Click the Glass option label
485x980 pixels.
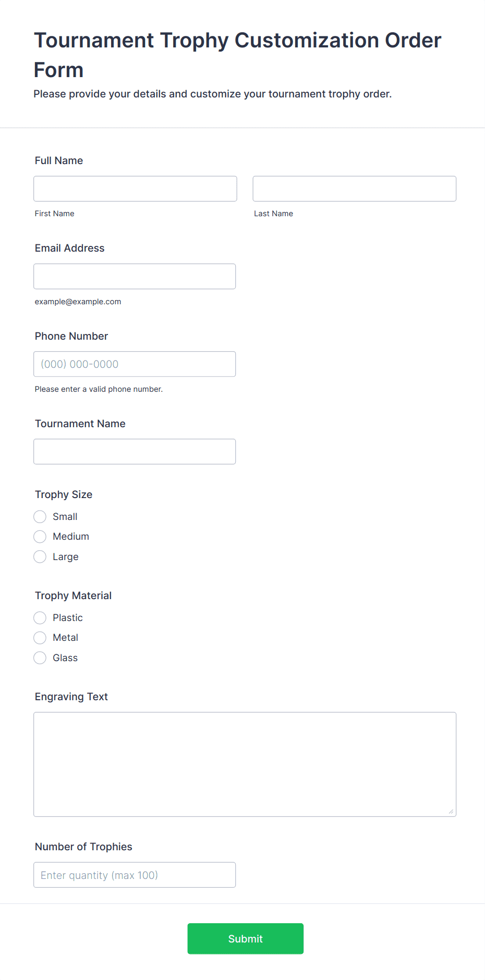pos(65,658)
